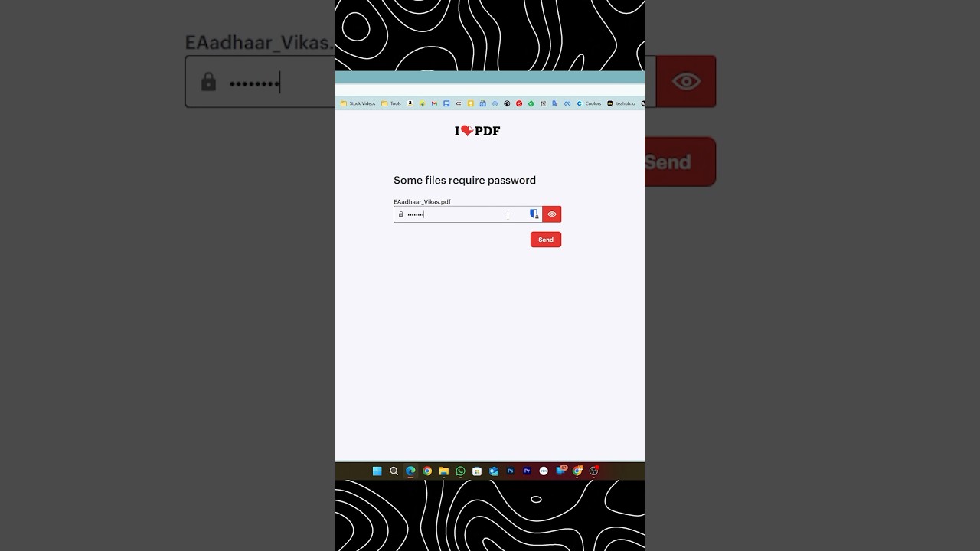This screenshot has width=980, height=551.
Task: Open the Stock Videos bookmark folder
Action: coord(358,103)
